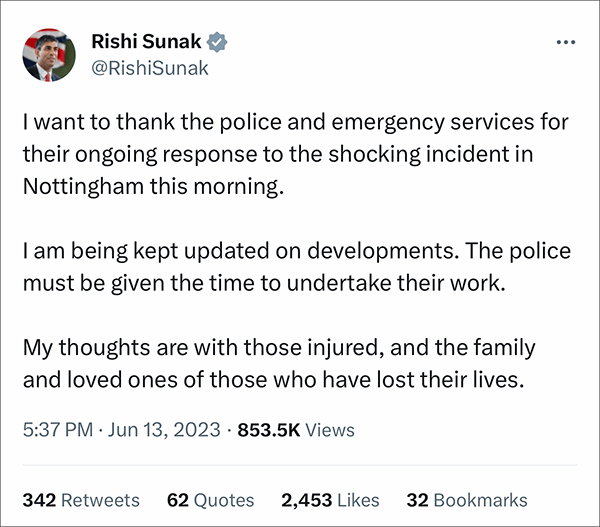Click the paragraph beginning My thoughts are with
The height and width of the screenshot is (527, 600).
[279, 364]
